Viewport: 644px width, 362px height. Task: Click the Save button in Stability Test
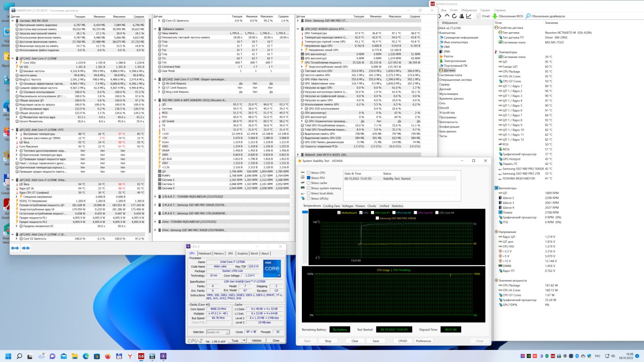[376, 341]
